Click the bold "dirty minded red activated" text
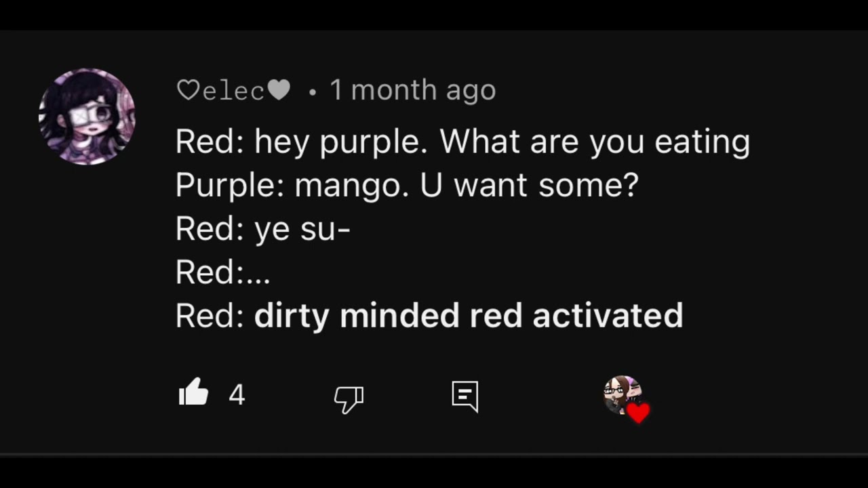The height and width of the screenshot is (488, 868). point(468,316)
